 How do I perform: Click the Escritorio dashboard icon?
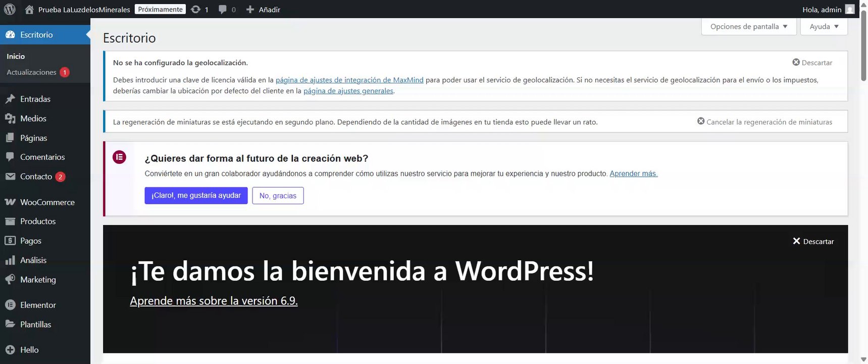[x=10, y=34]
